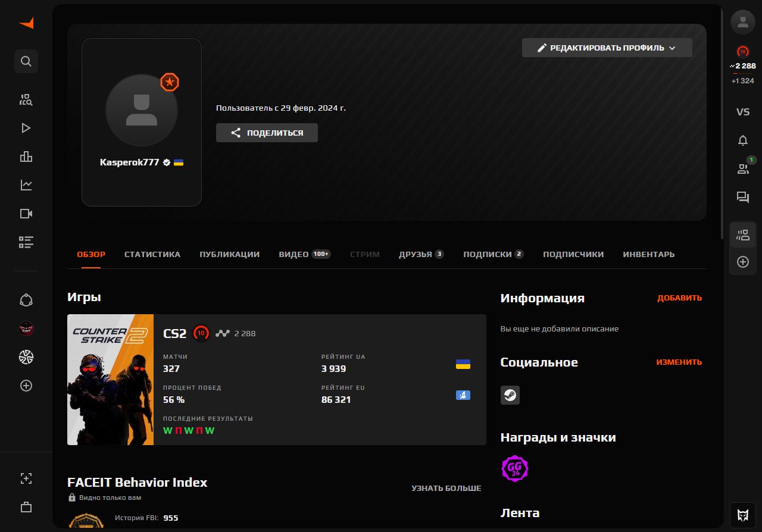Click the EU region icon in the EU rating row
This screenshot has height=532, width=762.
tap(463, 395)
